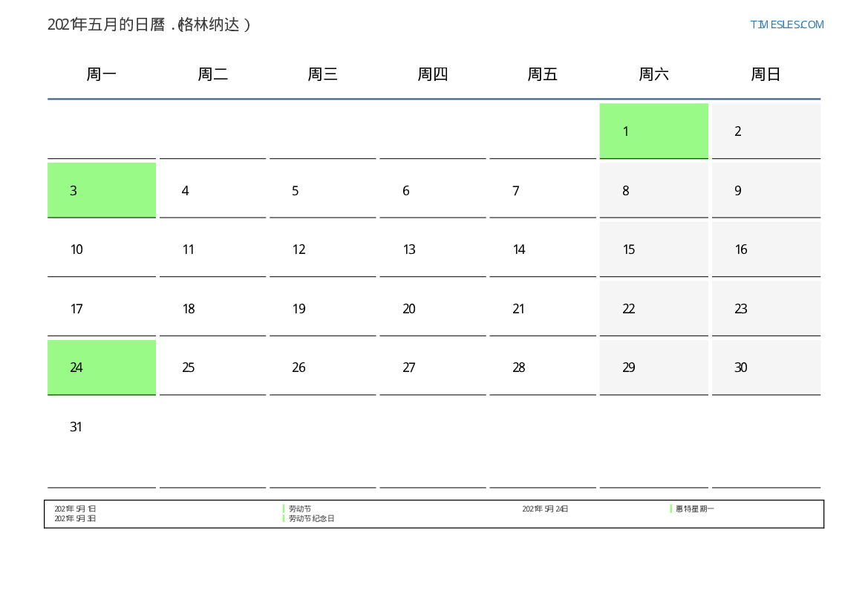Select day 16 in the calendar
Screen dimensions: 868x614
click(766, 249)
